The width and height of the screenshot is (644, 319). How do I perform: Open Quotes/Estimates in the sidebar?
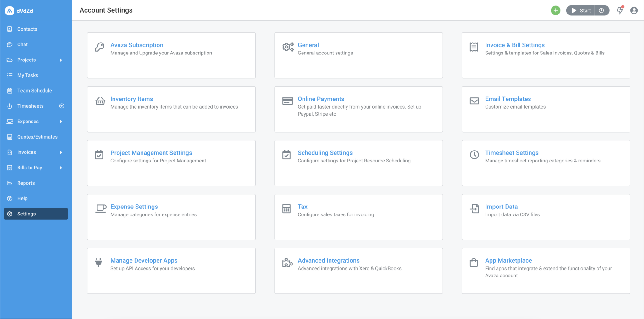tap(36, 137)
